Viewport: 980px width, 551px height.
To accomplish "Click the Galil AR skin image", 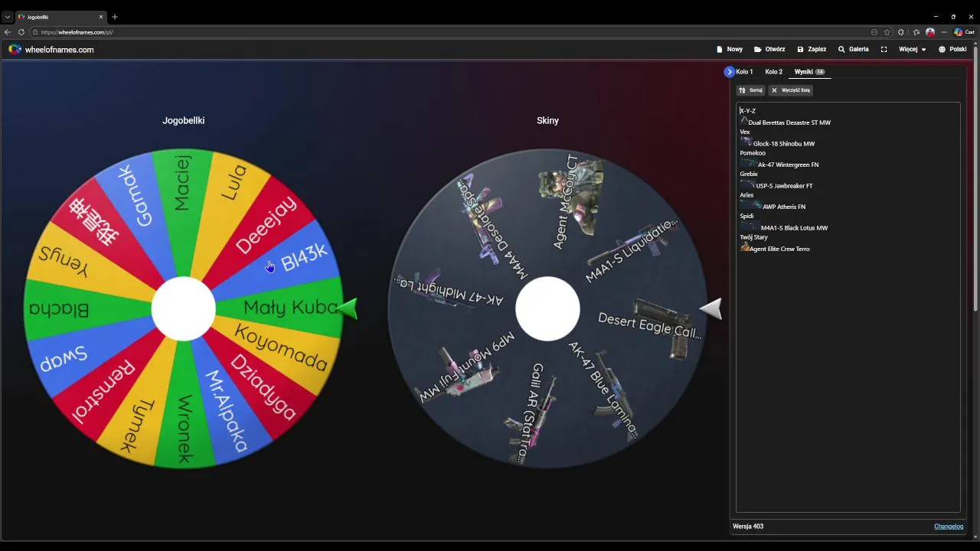I will pyautogui.click(x=530, y=419).
